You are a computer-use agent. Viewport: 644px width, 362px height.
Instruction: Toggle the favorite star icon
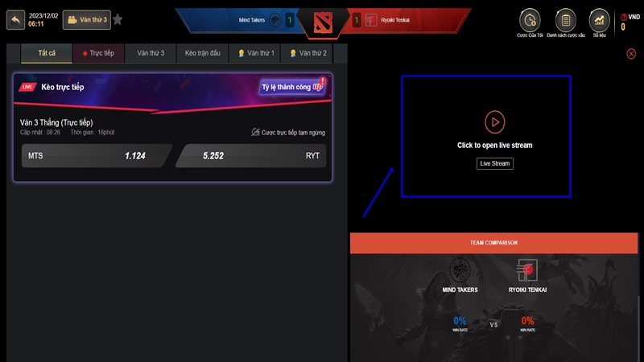(118, 19)
